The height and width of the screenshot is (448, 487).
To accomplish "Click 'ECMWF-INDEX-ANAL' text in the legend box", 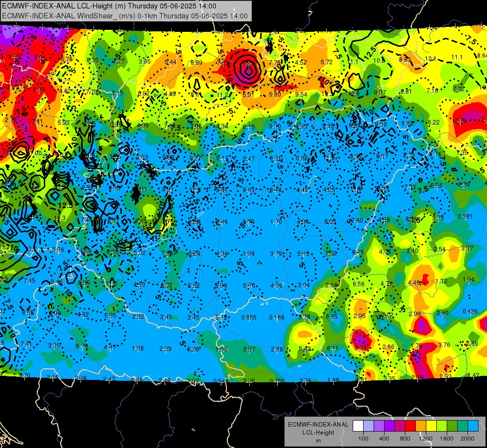I will pos(318,425).
